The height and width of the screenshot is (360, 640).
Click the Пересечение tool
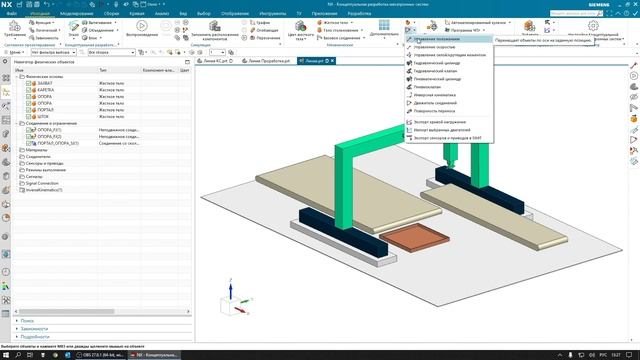265,38
